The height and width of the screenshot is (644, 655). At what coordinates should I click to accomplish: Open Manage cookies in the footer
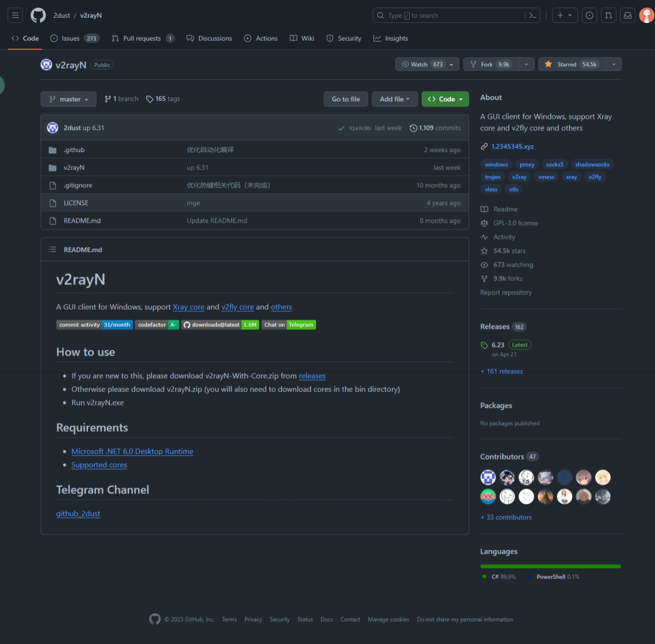pyautogui.click(x=388, y=620)
